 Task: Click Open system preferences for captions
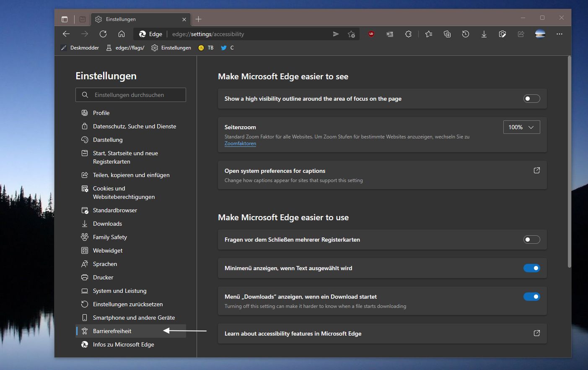(382, 175)
